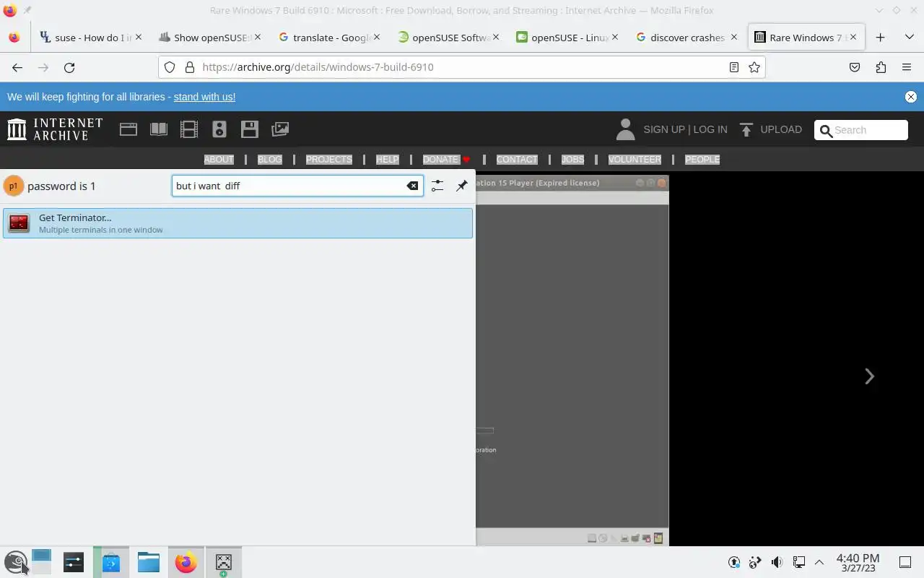Image resolution: width=924 pixels, height=578 pixels.
Task: Open the CONTACT navigation link
Action: (x=517, y=160)
